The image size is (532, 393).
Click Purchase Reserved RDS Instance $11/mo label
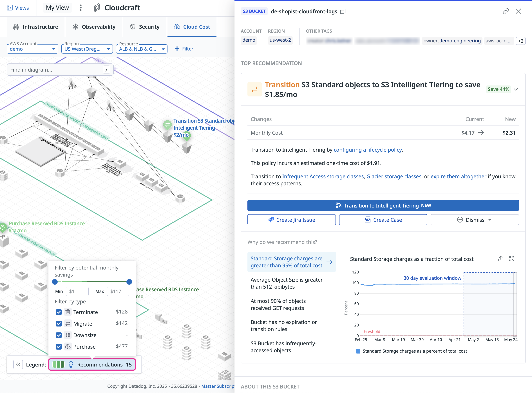click(x=47, y=227)
